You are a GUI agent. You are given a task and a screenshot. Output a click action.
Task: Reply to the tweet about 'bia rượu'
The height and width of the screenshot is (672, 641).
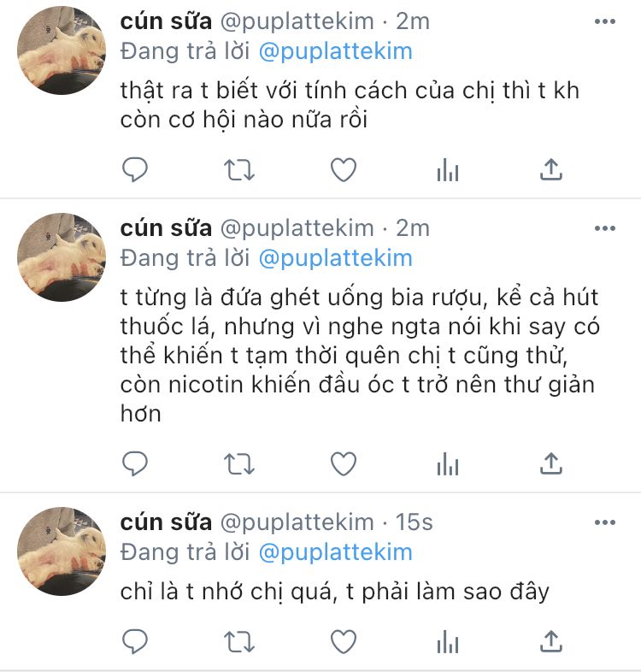[x=135, y=463]
